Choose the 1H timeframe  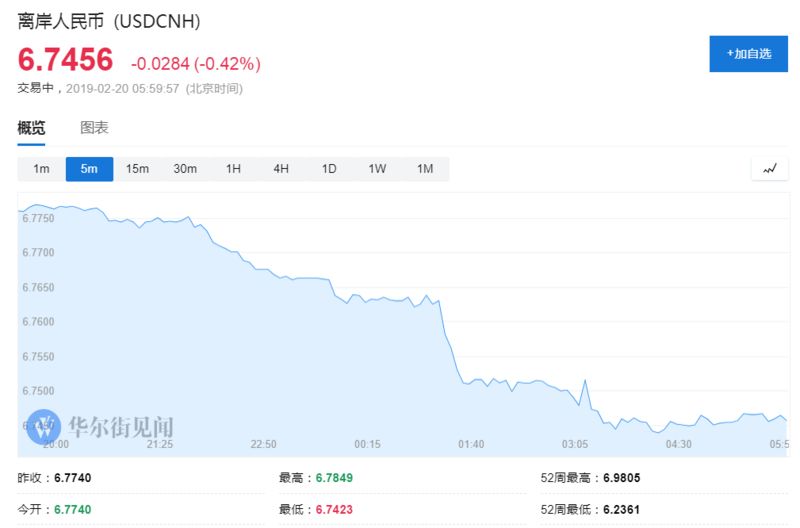(x=233, y=169)
